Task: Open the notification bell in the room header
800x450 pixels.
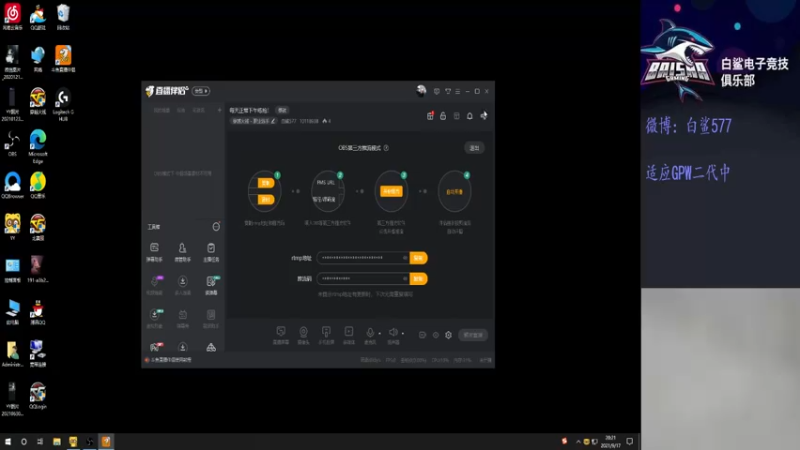Action: click(469, 116)
